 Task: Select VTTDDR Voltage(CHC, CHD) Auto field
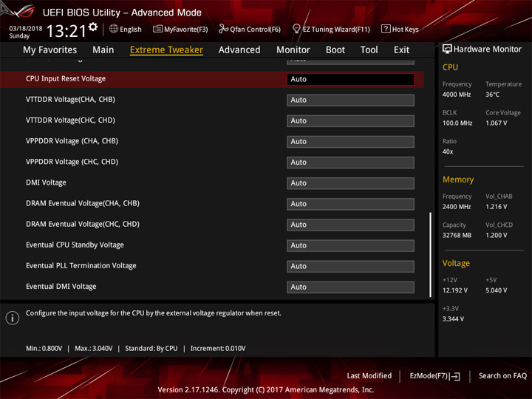click(x=350, y=120)
